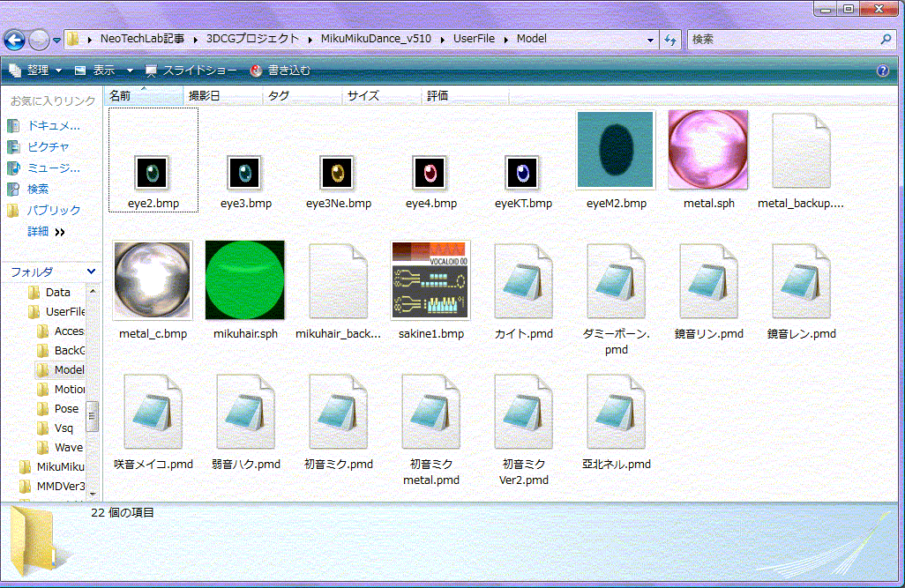Select the UserFile folder in tree
905x588 pixels.
click(x=56, y=311)
